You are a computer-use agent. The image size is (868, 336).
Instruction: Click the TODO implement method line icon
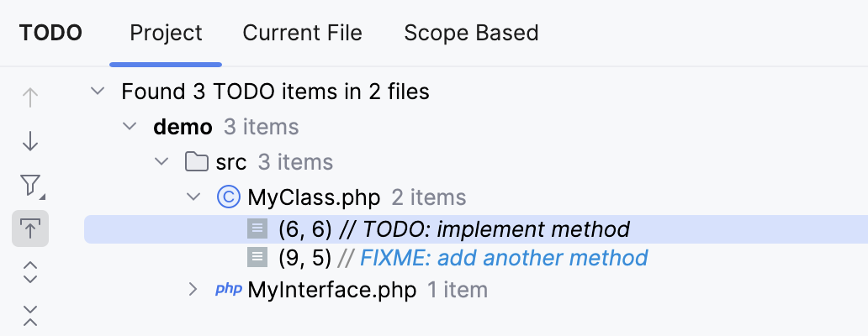tap(257, 228)
